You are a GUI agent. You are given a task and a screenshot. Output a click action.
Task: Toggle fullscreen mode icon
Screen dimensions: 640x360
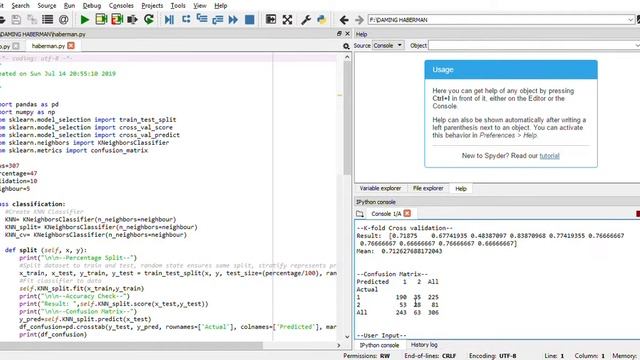point(287,19)
